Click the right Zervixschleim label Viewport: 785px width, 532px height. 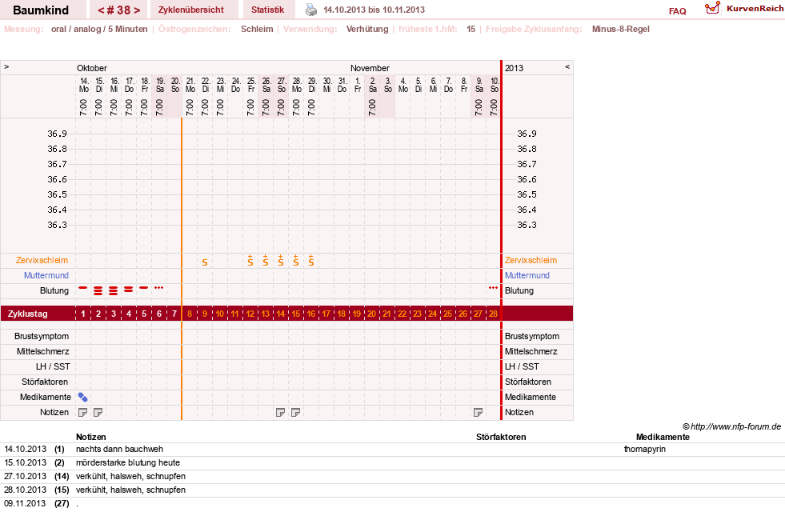click(x=531, y=260)
